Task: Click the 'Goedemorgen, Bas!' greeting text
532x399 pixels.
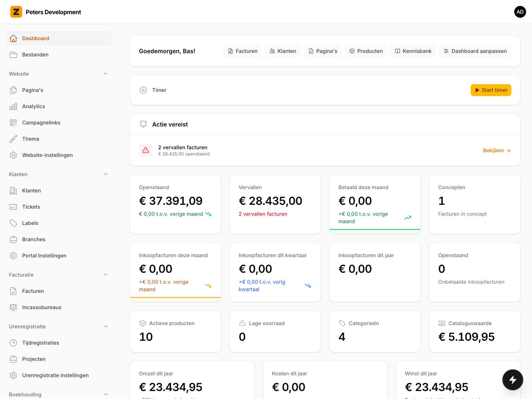Action: 167,51
